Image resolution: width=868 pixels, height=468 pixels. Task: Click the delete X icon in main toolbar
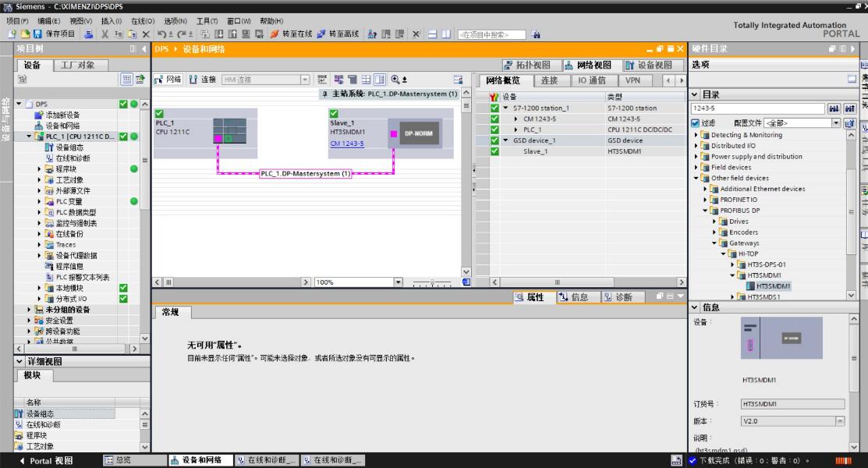tap(147, 34)
